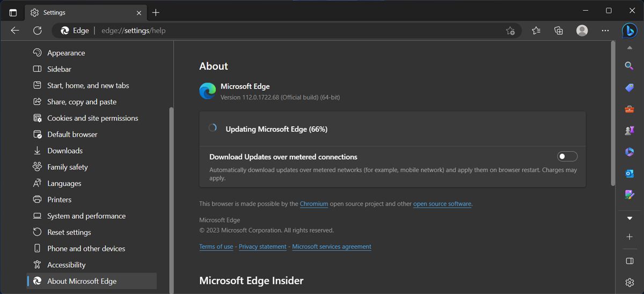Open the Collections icon
644x294 pixels.
(x=559, y=31)
